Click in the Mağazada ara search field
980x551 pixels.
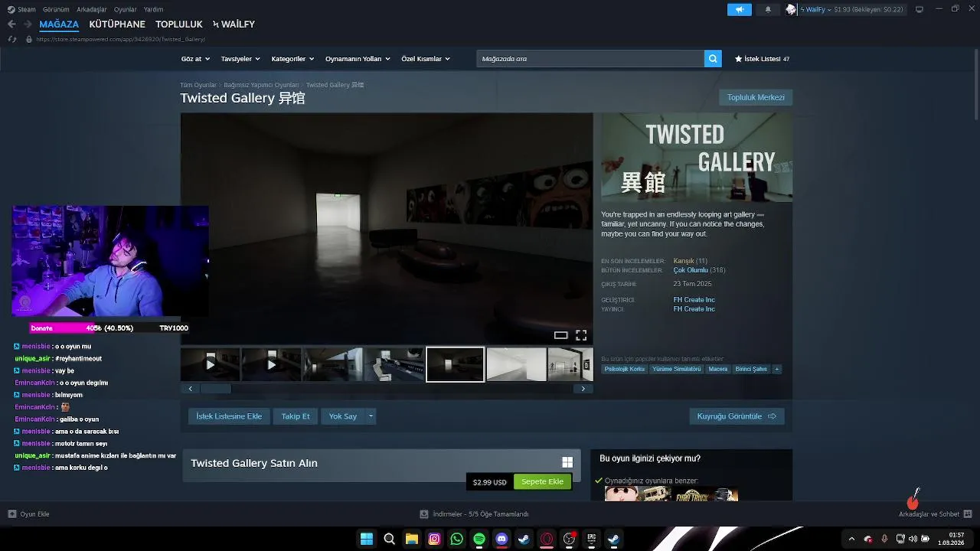click(x=590, y=59)
